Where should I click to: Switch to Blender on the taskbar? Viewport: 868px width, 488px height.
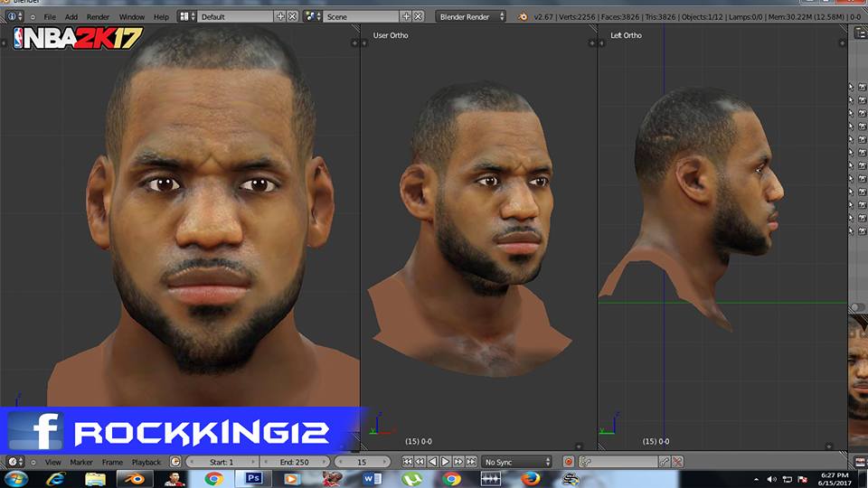click(134, 479)
